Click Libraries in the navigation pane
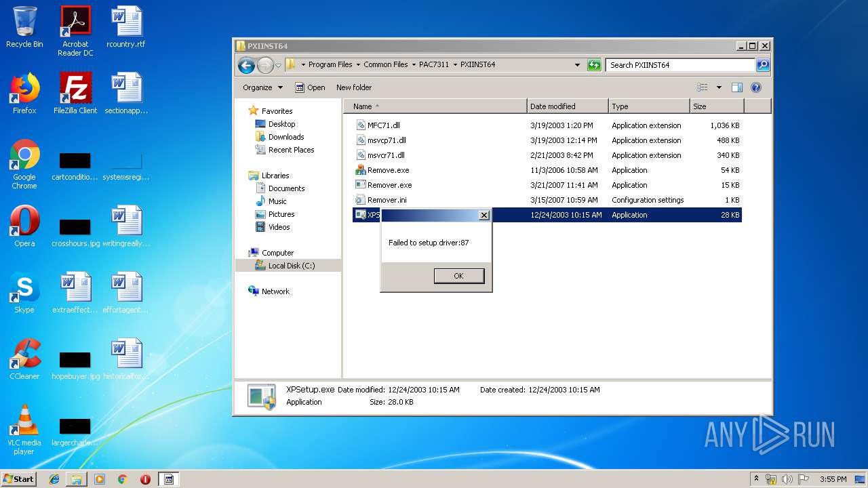This screenshot has width=868, height=488. pyautogui.click(x=275, y=176)
